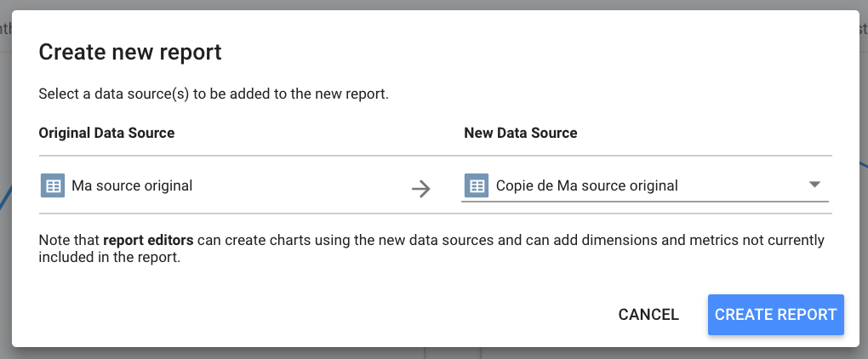Screen dimensions: 868x359
Task: Click the New Data Source column header
Action: (520, 133)
